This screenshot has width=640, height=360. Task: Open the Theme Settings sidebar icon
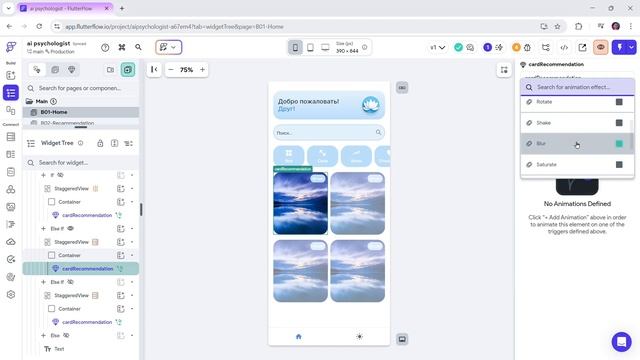pyautogui.click(x=11, y=277)
